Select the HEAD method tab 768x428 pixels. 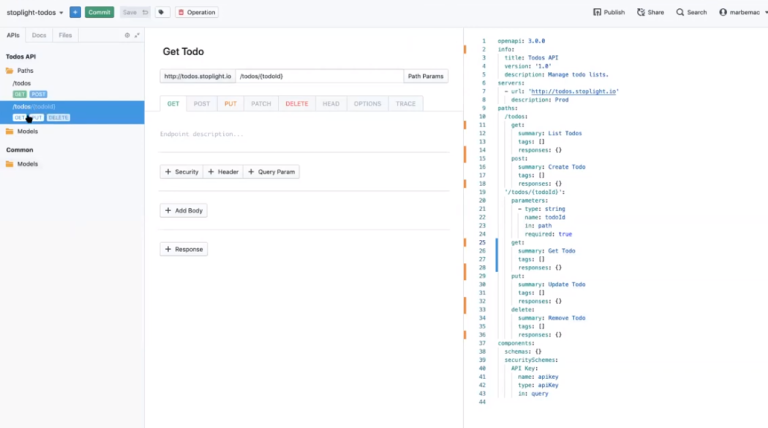(x=331, y=104)
